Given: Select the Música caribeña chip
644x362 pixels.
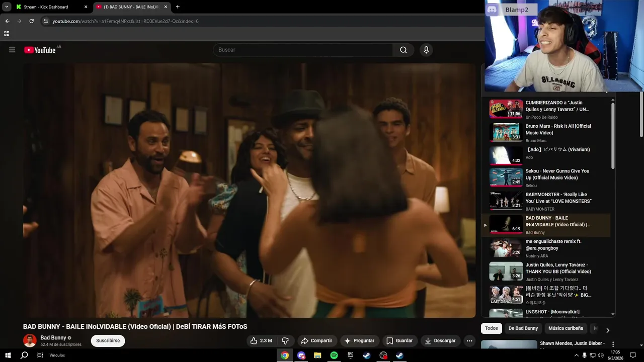Looking at the screenshot, I should pyautogui.click(x=566, y=328).
